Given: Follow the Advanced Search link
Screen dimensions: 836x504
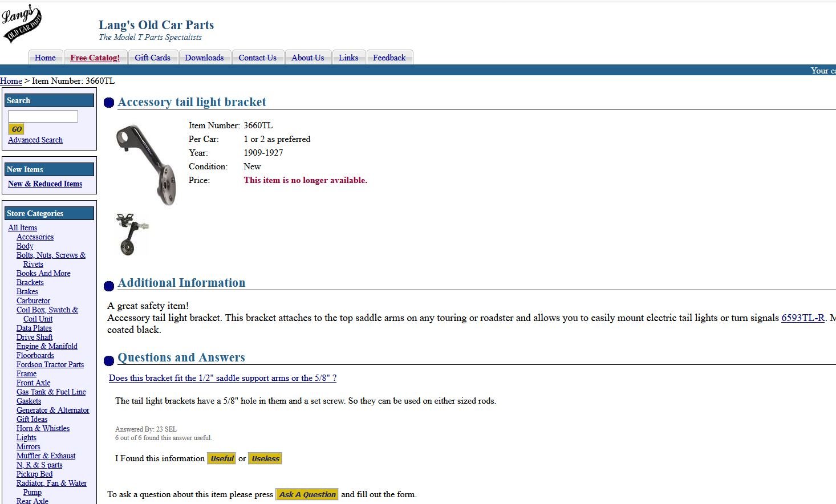Looking at the screenshot, I should (x=35, y=140).
